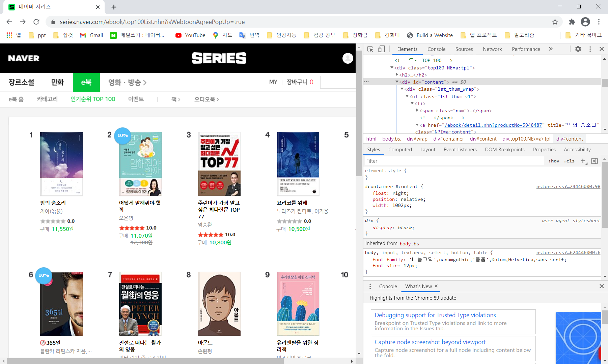Open the 번역 translate bookmark
This screenshot has height=364, width=608.
249,35
